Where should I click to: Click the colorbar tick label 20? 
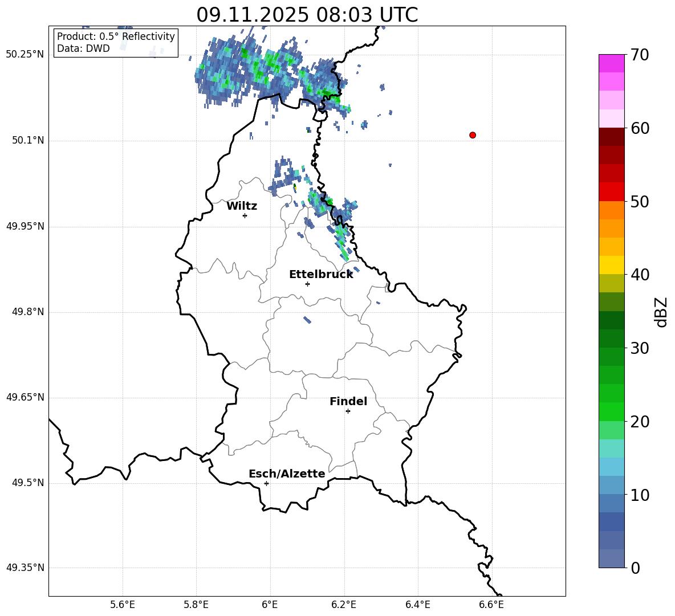pyautogui.click(x=640, y=422)
